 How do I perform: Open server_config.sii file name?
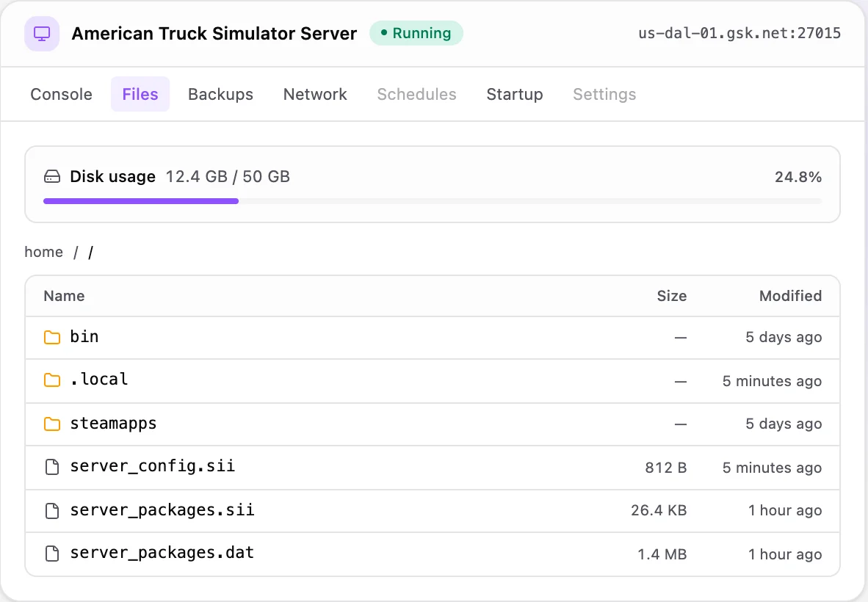[153, 466]
